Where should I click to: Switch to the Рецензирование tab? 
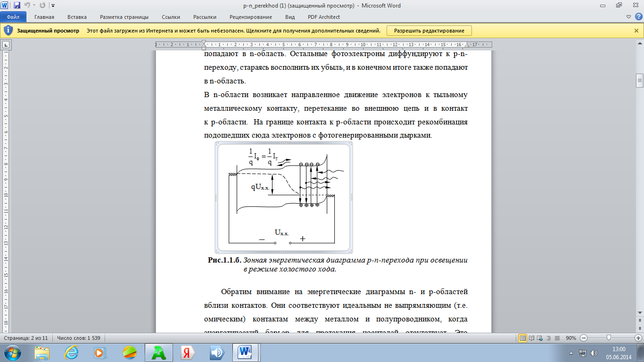coord(251,17)
